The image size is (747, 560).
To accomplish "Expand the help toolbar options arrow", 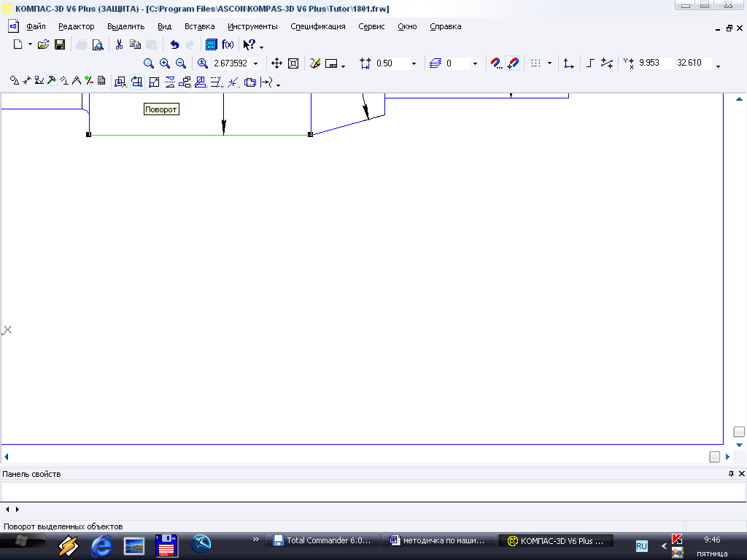I will pyautogui.click(x=261, y=47).
